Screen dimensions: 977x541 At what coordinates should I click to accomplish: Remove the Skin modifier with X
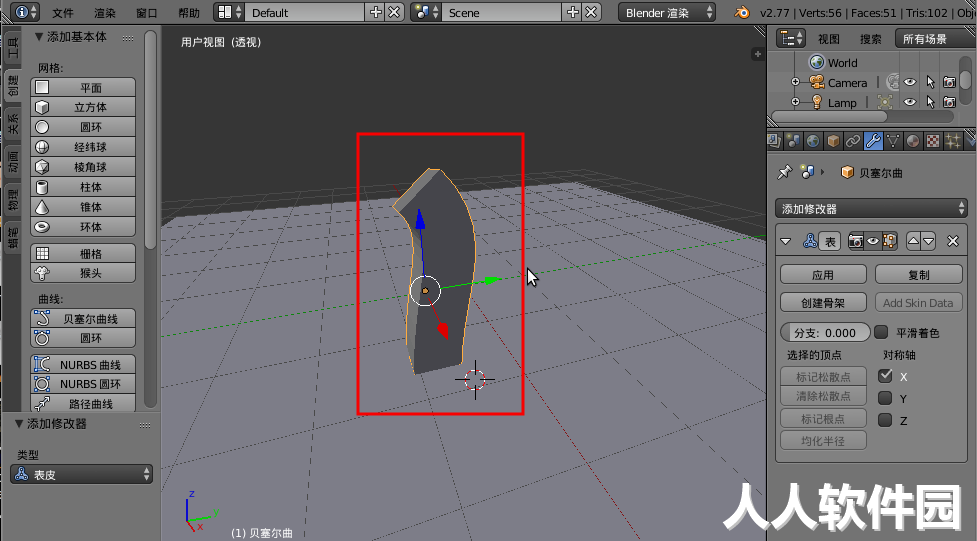(x=953, y=241)
